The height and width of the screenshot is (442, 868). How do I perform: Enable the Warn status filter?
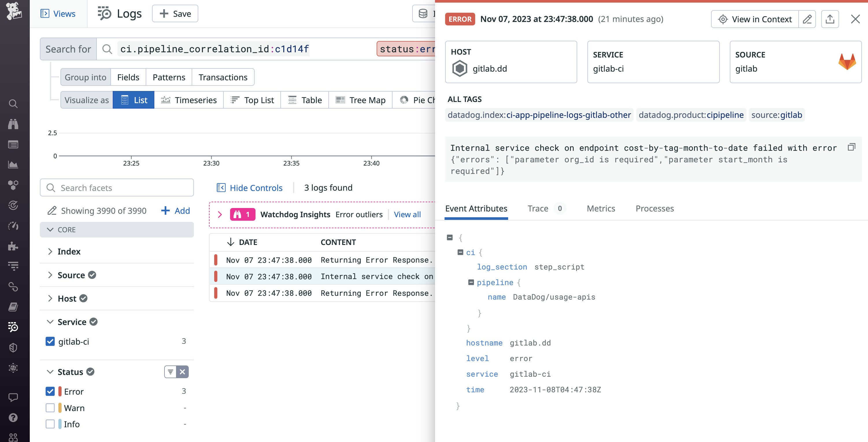click(50, 408)
